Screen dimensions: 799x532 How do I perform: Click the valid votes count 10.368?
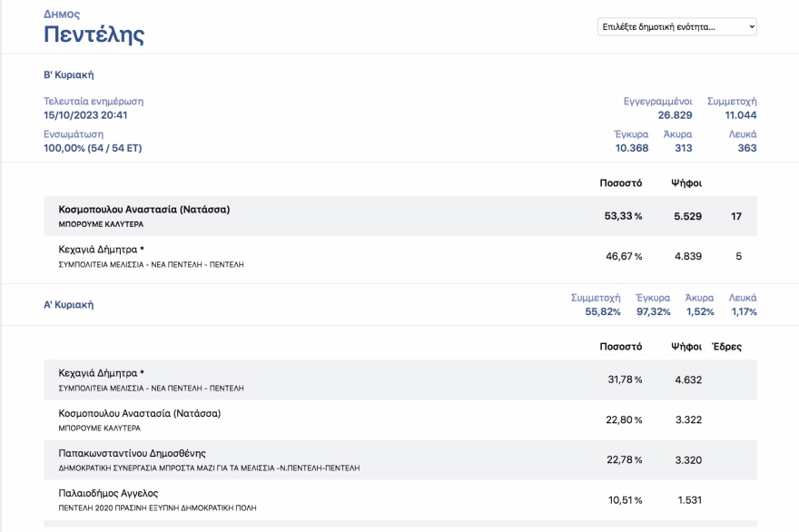(x=631, y=148)
